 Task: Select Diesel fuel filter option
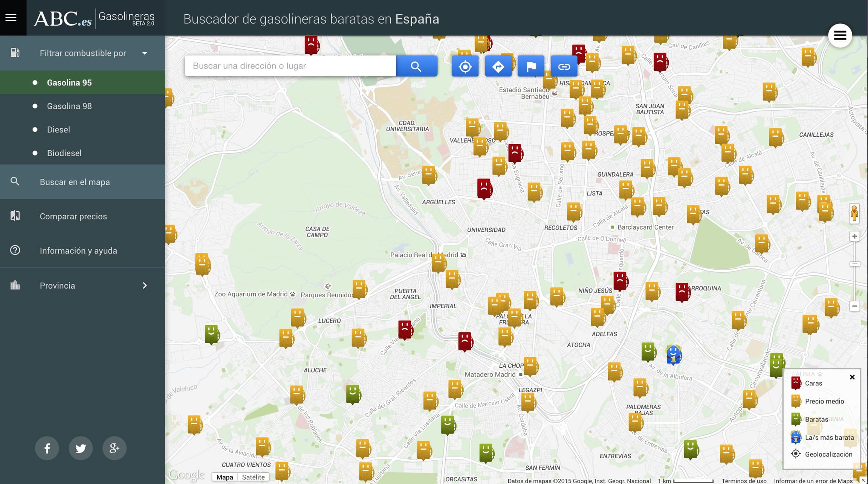tap(58, 130)
